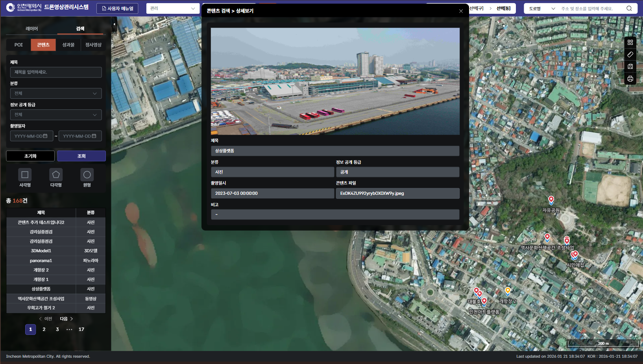Click the address search magnifier icon
Viewport: 643px width, 364px height.
[x=629, y=9]
